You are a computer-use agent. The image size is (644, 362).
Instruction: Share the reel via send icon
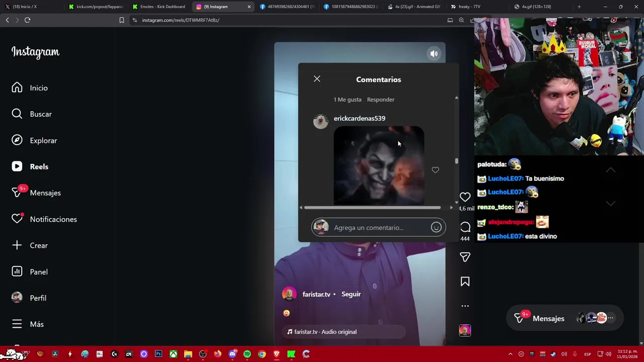tap(465, 257)
